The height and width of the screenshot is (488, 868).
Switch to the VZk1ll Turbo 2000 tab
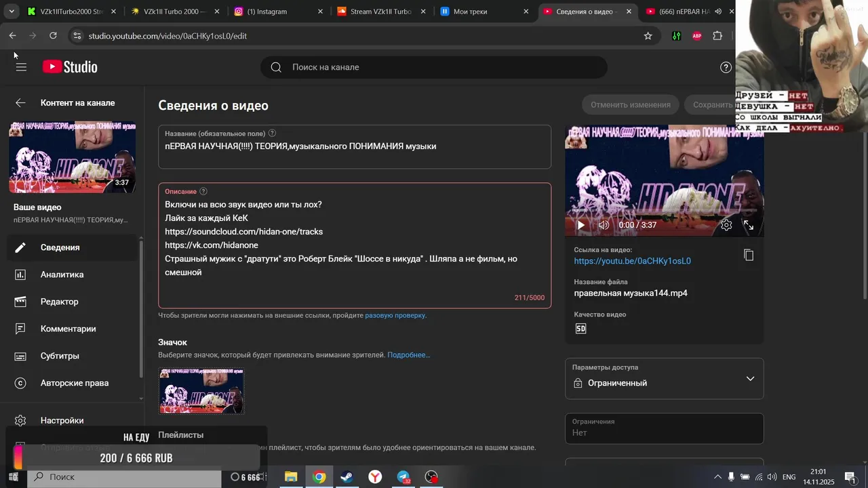coord(175,12)
